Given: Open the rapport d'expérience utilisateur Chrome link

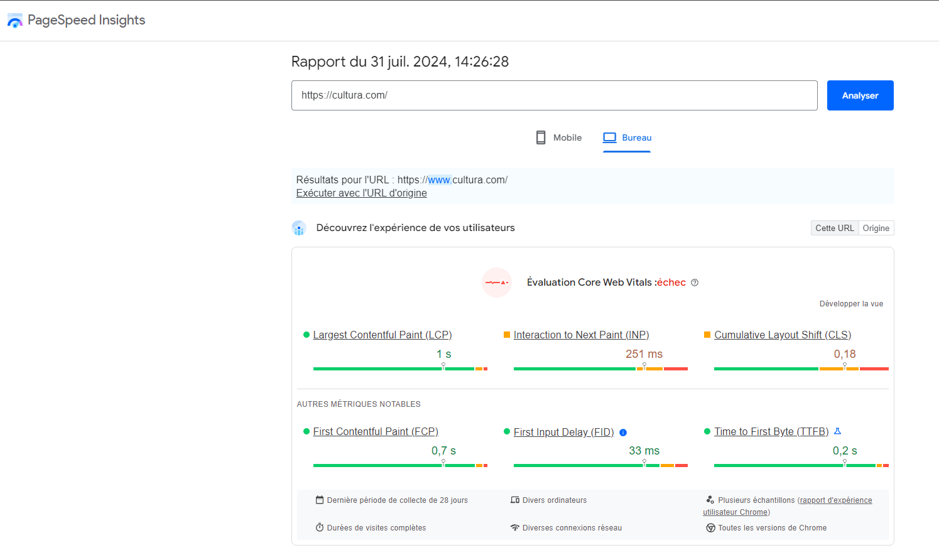Looking at the screenshot, I should coord(835,500).
